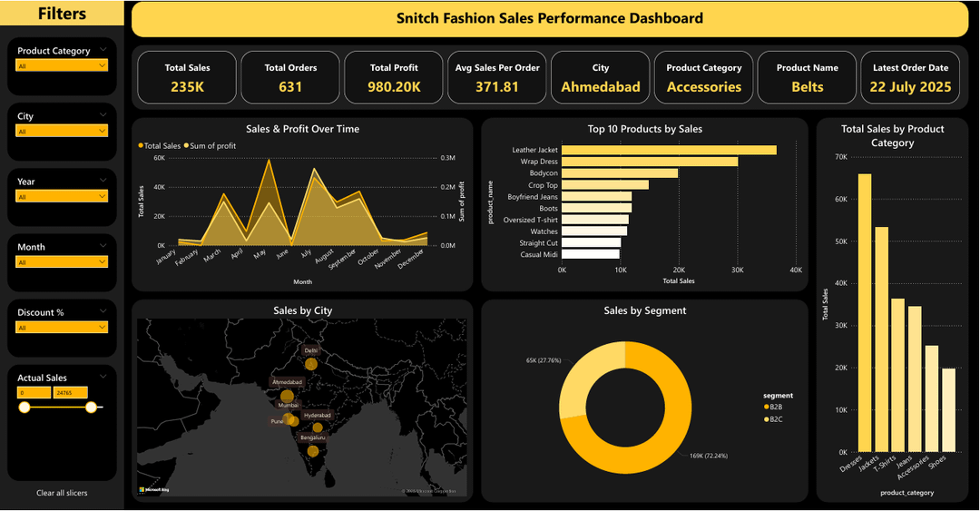
Task: Select the Crop Top bar
Action: pyautogui.click(x=605, y=185)
